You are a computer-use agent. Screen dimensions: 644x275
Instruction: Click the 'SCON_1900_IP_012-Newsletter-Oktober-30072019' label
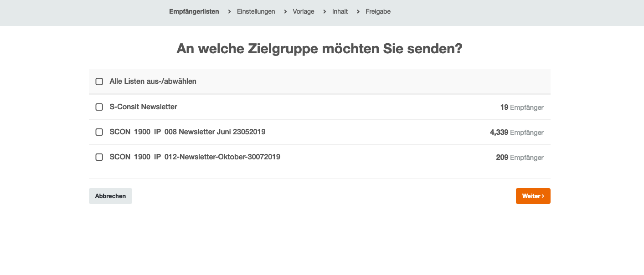tap(195, 157)
